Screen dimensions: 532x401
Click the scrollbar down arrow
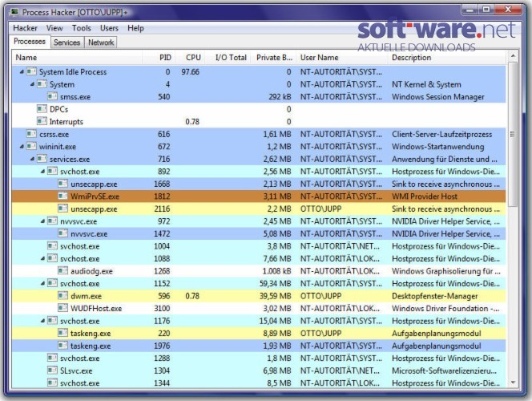[513, 383]
